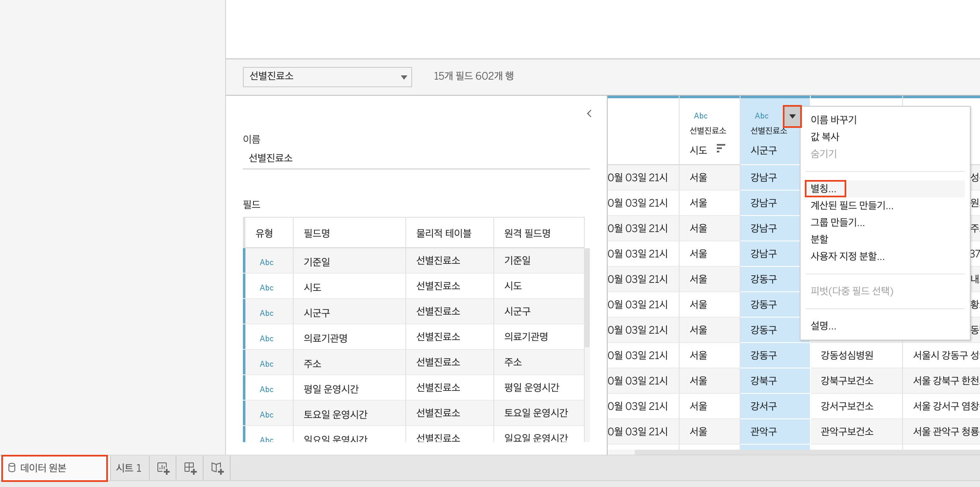Click the Abc type icon for 기준일 field
The image size is (980, 487).
(x=267, y=262)
